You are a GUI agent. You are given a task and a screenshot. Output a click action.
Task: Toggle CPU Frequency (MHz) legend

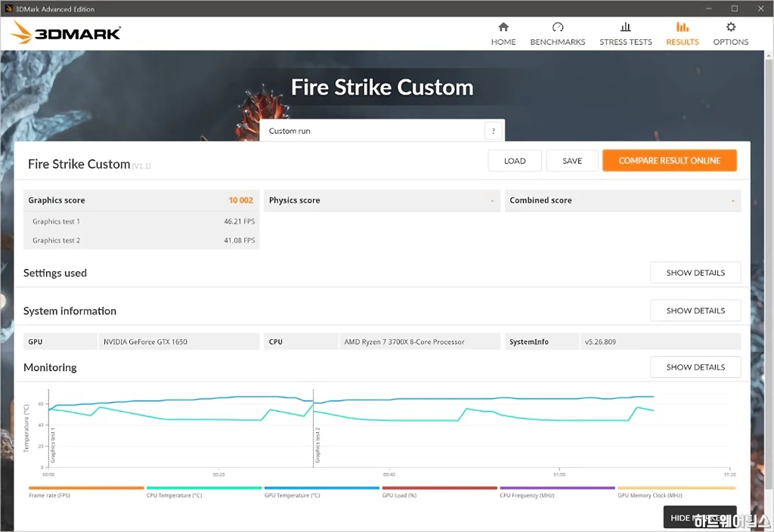pos(527,495)
